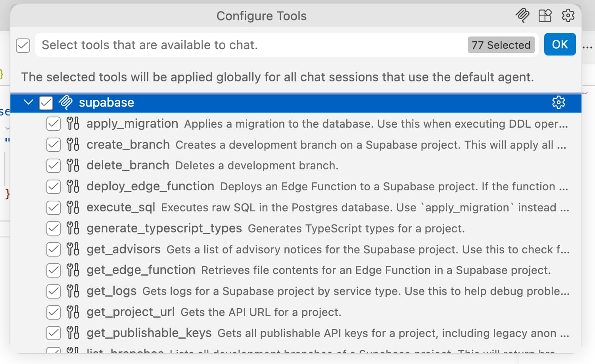Select the get_project_url tool row
Viewport: 595px width, 364px height.
296,312
